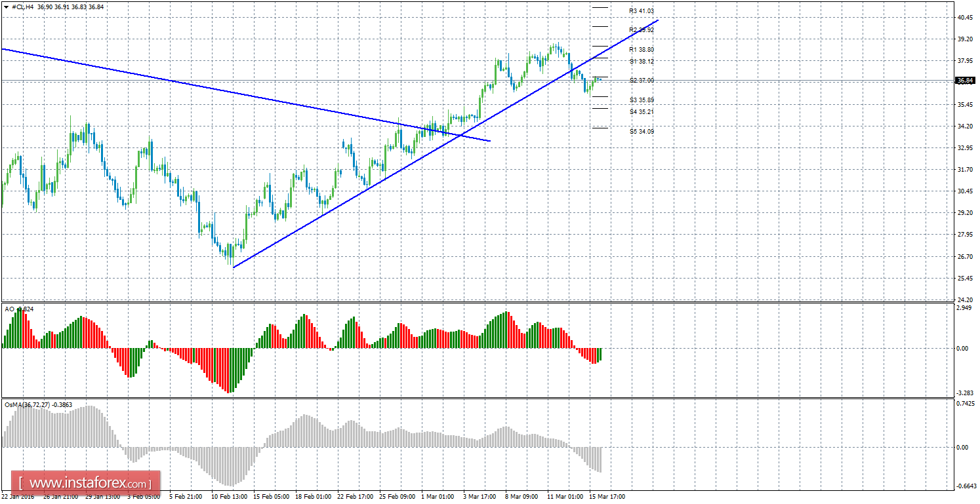Click the 25.45 price scale value
Image resolution: width=980 pixels, height=504 pixels.
click(x=965, y=279)
